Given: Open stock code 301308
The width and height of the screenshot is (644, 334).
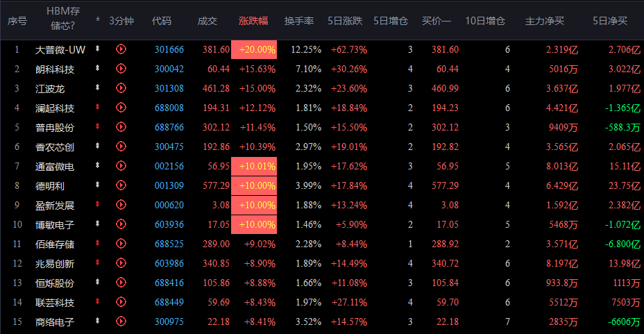Looking at the screenshot, I should pos(169,88).
